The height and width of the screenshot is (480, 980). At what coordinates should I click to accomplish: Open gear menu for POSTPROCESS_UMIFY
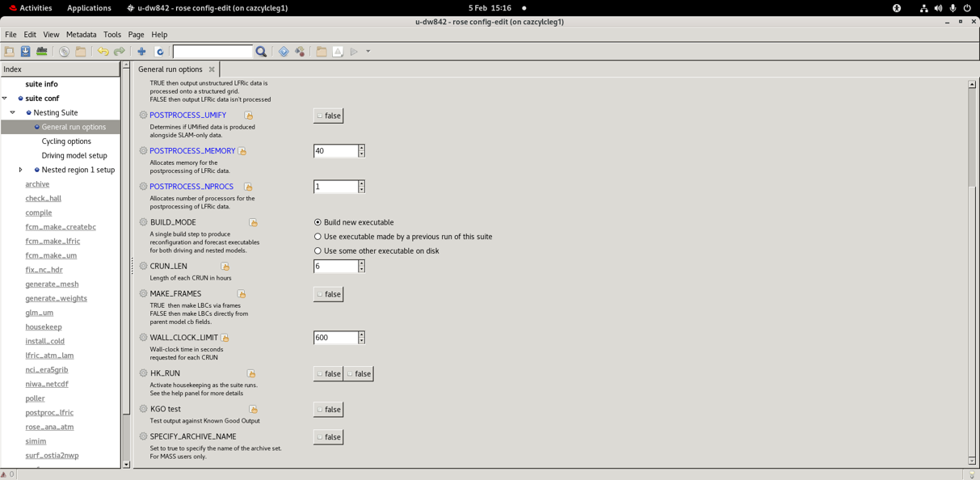pos(143,116)
